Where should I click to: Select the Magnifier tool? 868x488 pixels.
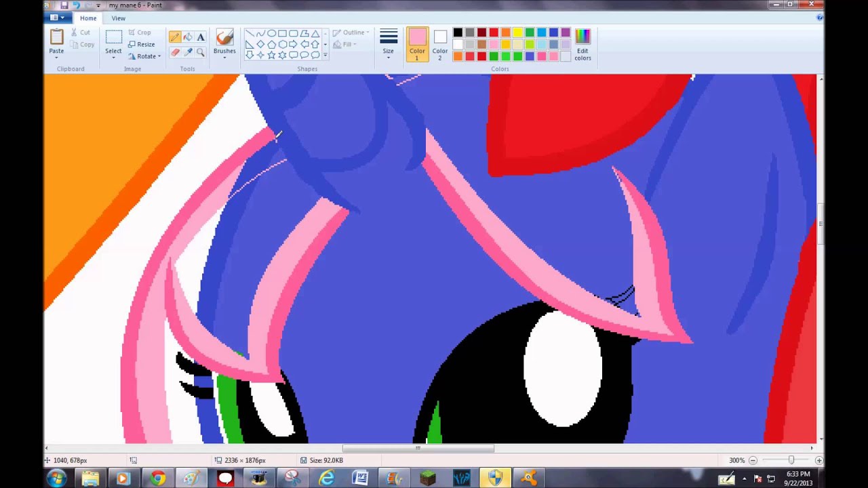pyautogui.click(x=201, y=52)
